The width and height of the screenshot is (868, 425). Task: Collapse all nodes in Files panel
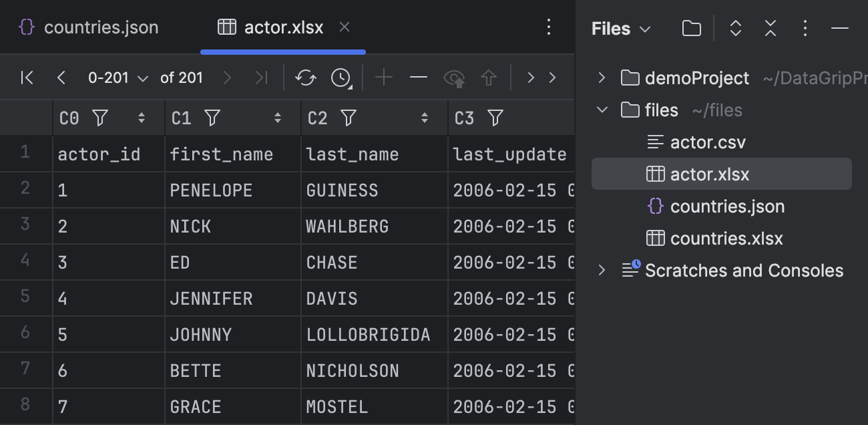[771, 29]
